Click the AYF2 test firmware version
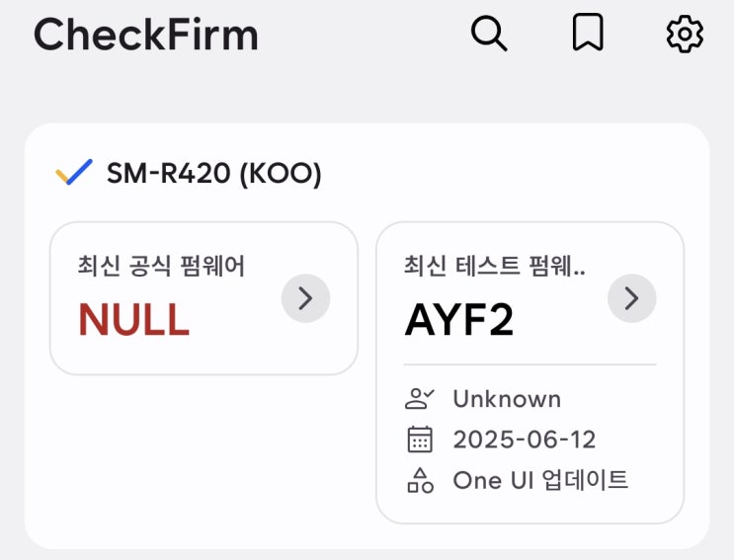Image resolution: width=734 pixels, height=560 pixels. (459, 320)
